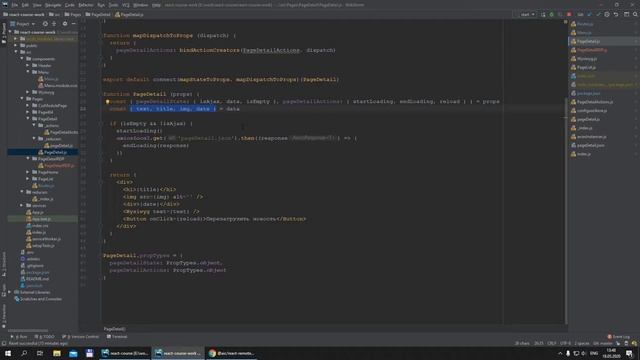Click the icon right of start dropdown
640x360 pixels.
(x=543, y=14)
